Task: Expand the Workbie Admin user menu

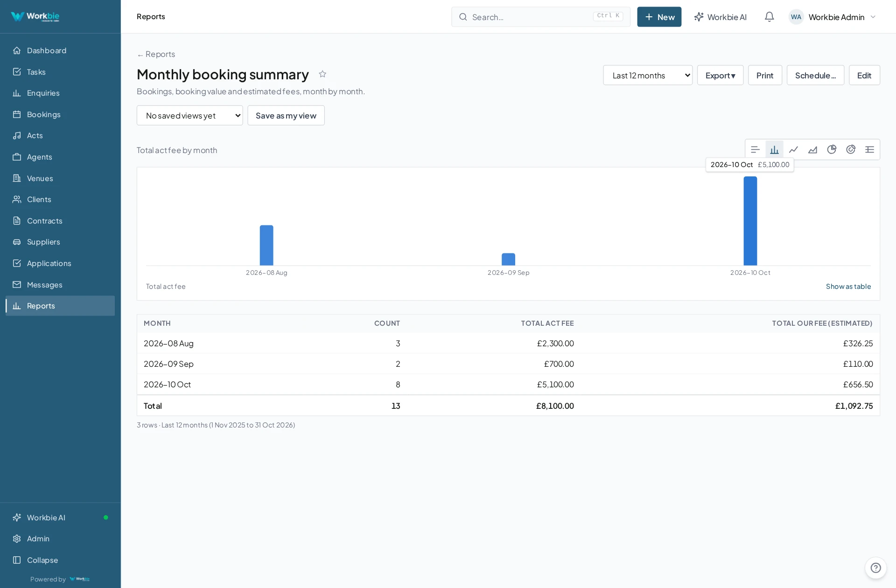Action: (833, 17)
